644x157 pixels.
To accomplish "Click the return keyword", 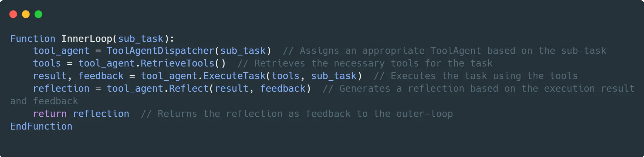I will [x=50, y=113].
